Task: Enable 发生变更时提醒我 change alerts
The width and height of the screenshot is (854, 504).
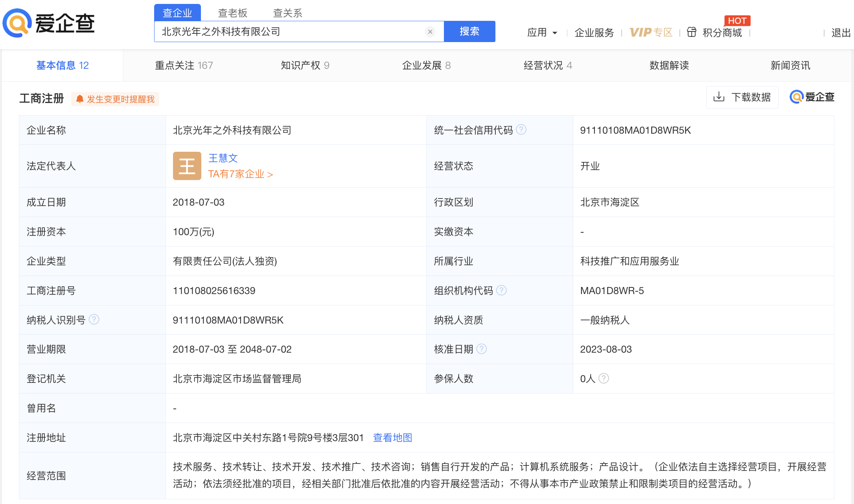Action: click(x=115, y=99)
